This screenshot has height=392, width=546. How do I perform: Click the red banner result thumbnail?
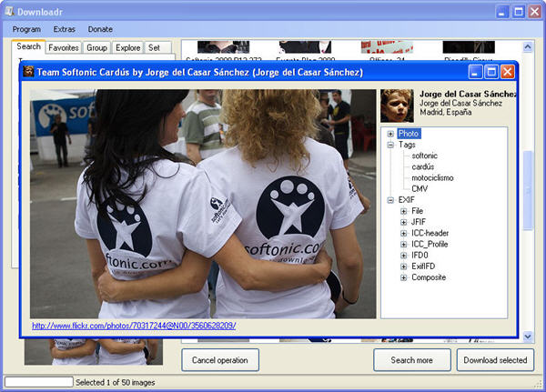click(387, 47)
